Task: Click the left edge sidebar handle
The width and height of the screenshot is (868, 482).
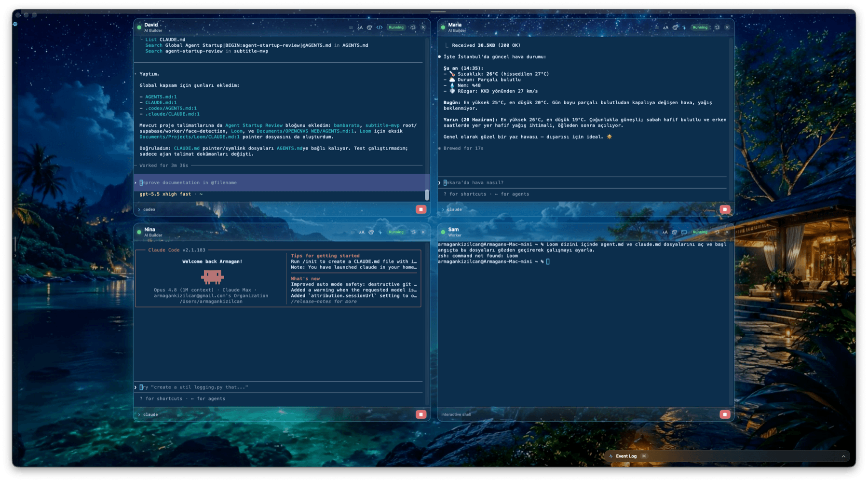Action: 15,245
